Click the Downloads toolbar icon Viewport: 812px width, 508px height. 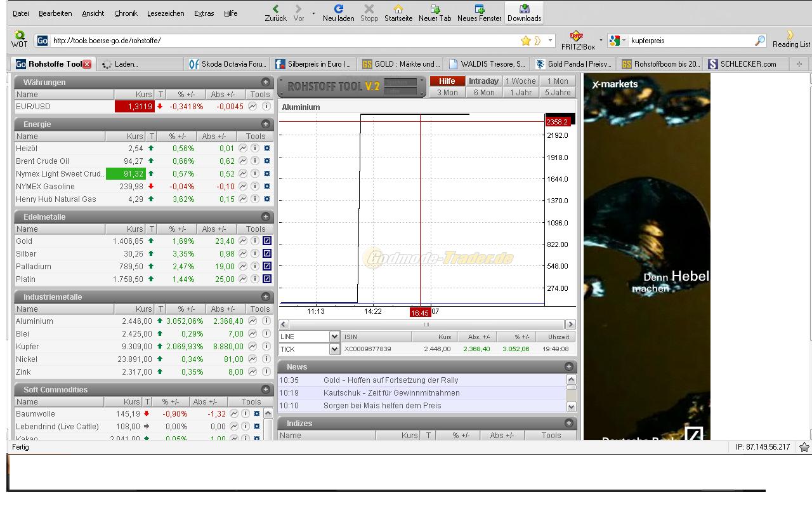point(524,13)
